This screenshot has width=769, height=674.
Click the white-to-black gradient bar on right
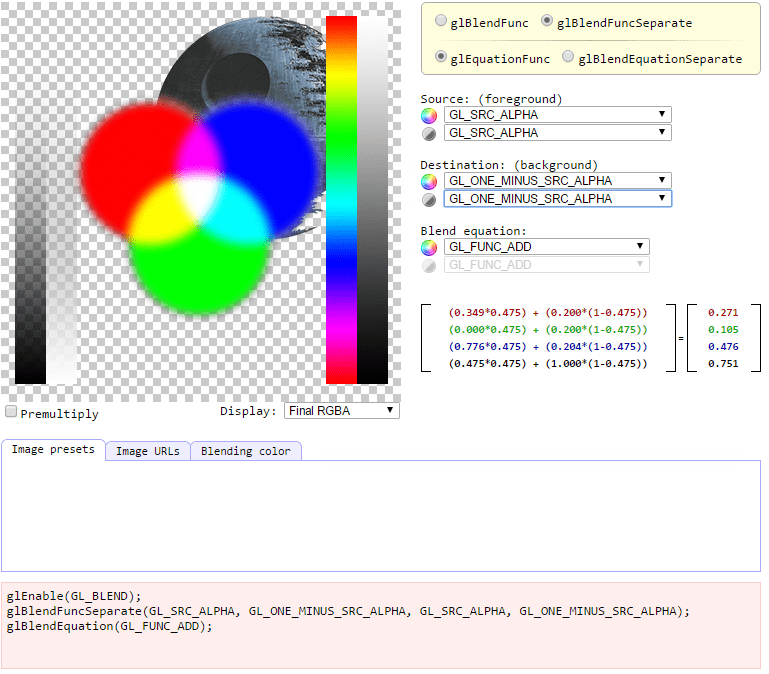coord(372,200)
